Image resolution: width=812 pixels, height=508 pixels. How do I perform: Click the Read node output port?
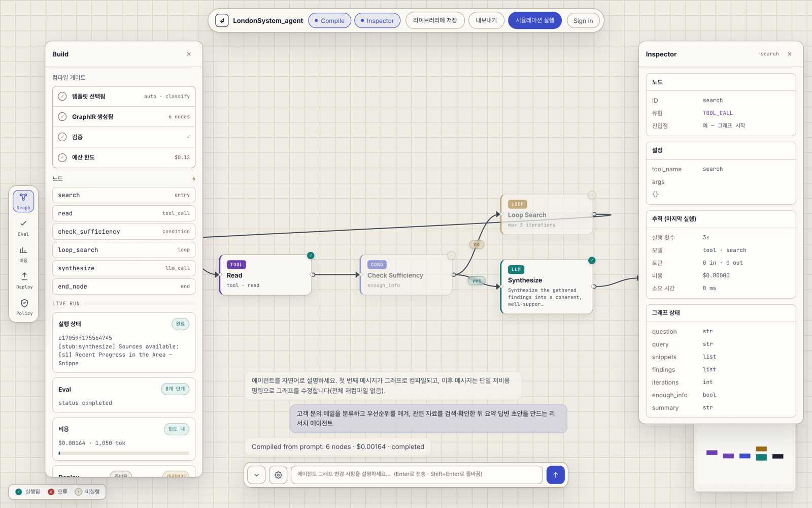313,275
